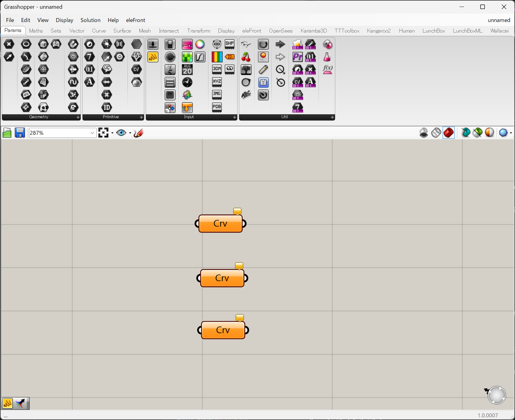Save the file with the floppy button
The width and height of the screenshot is (515, 420).
20,133
